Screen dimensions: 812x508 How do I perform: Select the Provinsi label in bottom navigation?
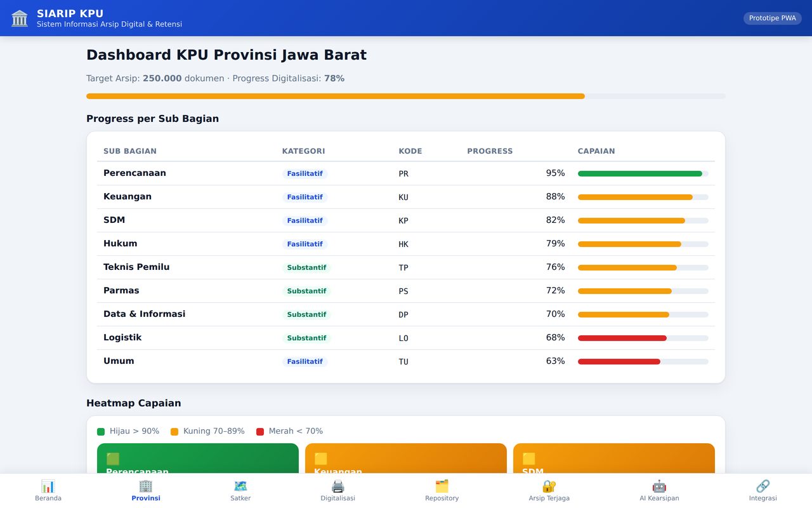pos(146,498)
